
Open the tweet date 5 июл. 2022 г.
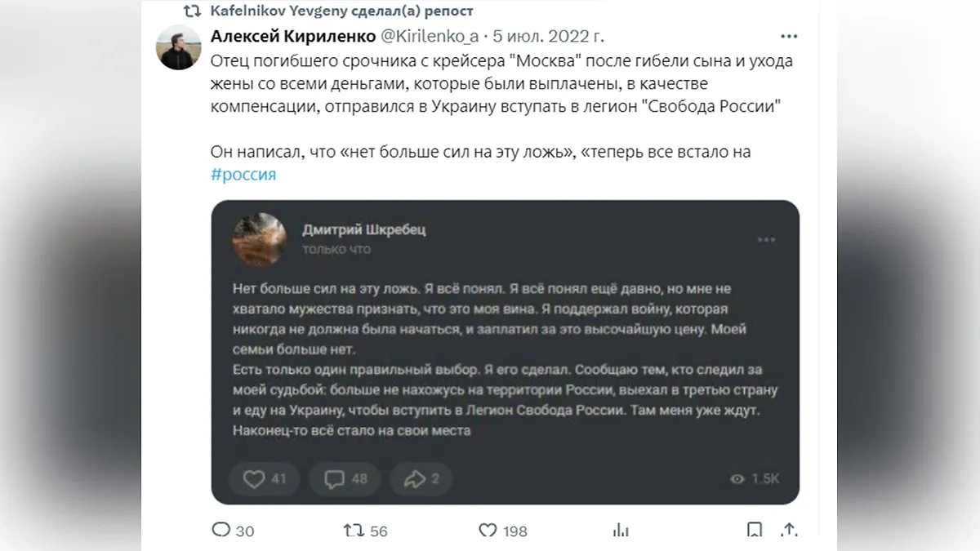[x=549, y=37]
